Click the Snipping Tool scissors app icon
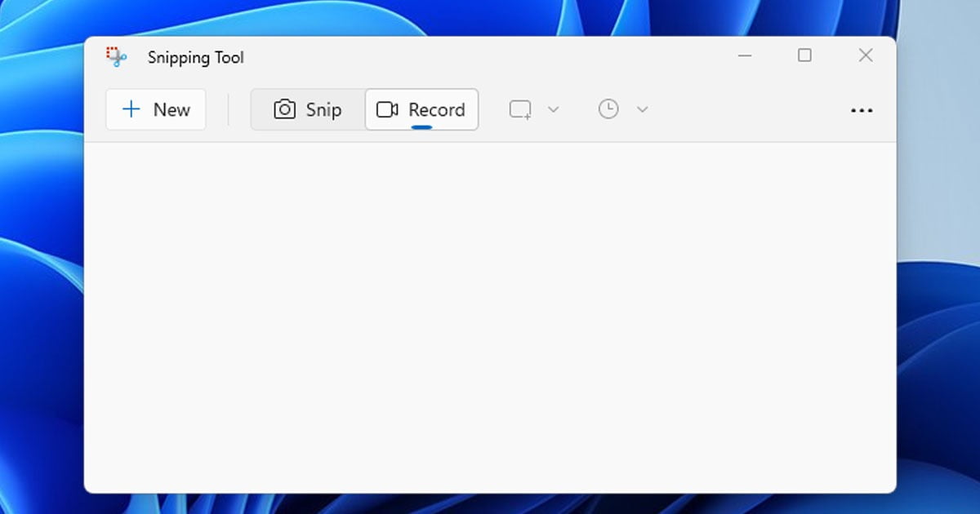Viewport: 980px width, 514px height. 116,57
